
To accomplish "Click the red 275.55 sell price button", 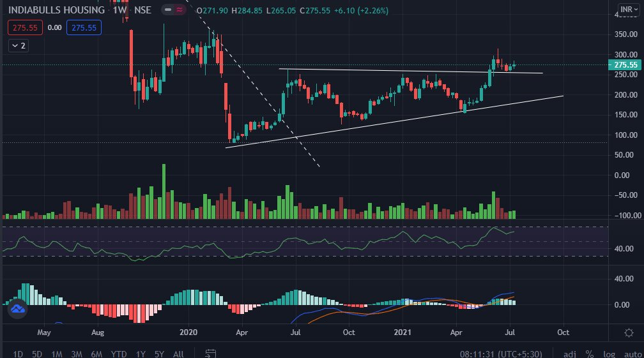I will tap(25, 28).
